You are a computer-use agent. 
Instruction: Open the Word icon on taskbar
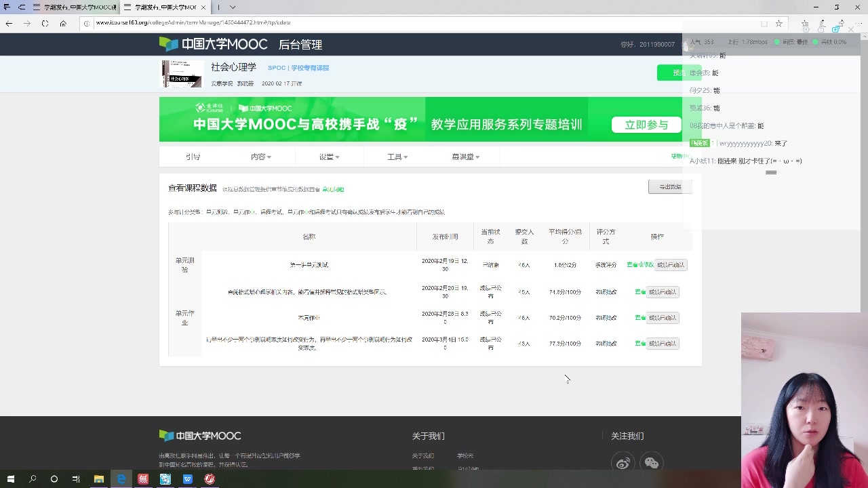click(188, 479)
